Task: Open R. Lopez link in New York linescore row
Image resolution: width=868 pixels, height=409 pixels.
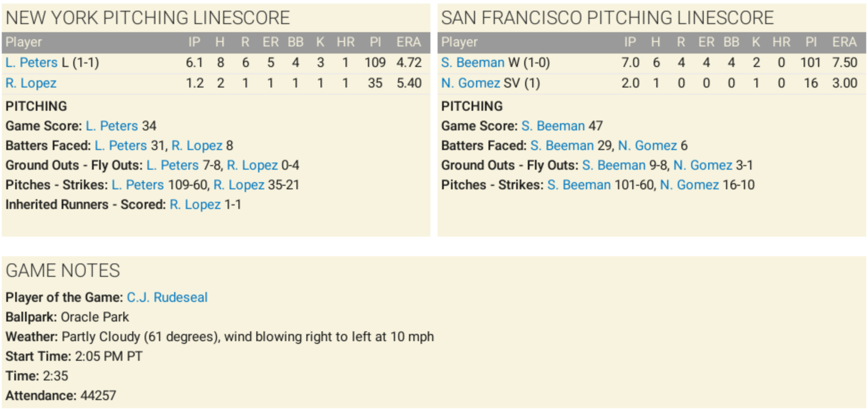Action: (x=31, y=83)
